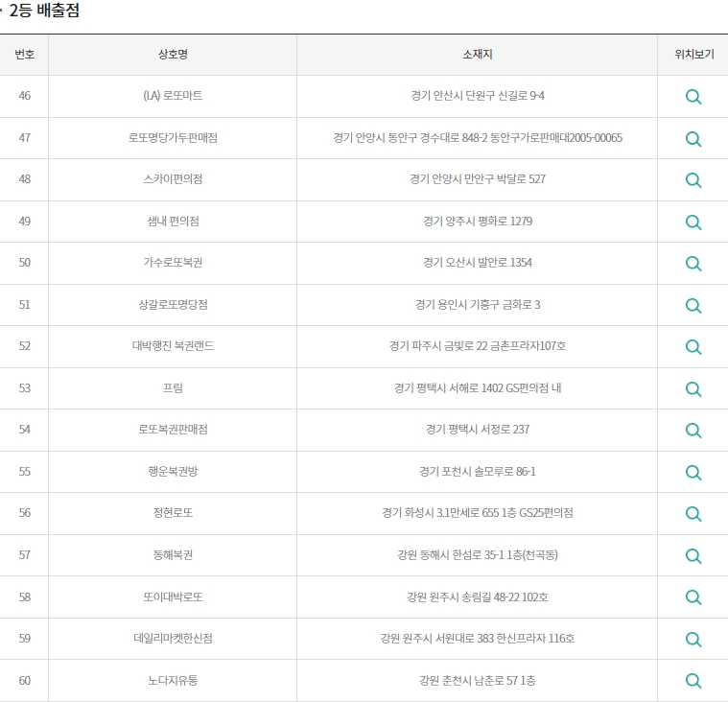Image resolution: width=728 pixels, height=702 pixels.
Task: Click address 경기 평택시 서정로 237
Action: (478, 430)
